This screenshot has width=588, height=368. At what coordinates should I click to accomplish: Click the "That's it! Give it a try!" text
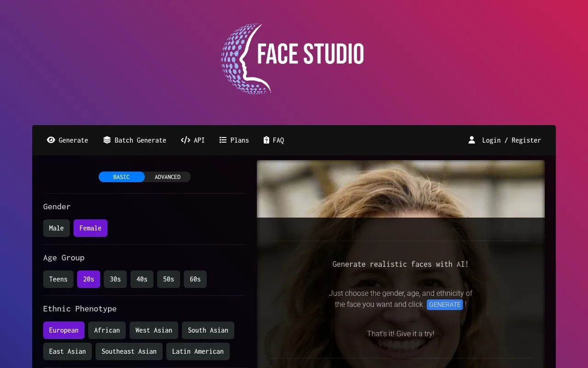(x=401, y=333)
